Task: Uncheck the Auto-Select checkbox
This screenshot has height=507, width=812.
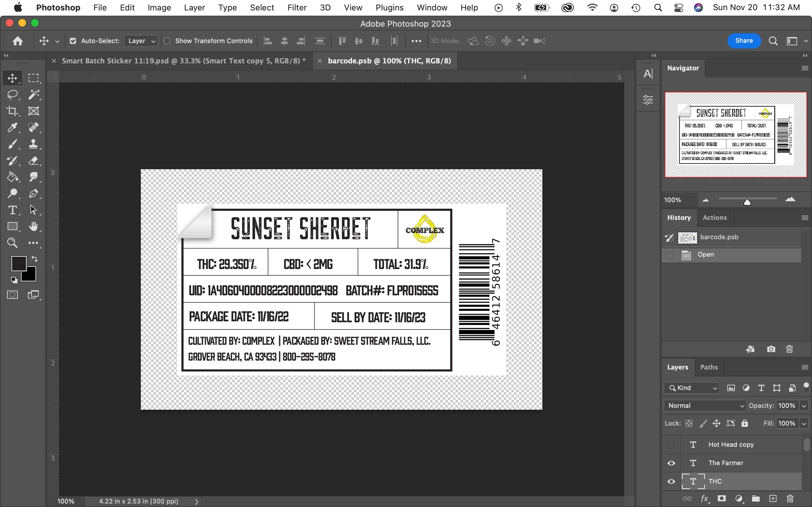Action: [x=73, y=41]
